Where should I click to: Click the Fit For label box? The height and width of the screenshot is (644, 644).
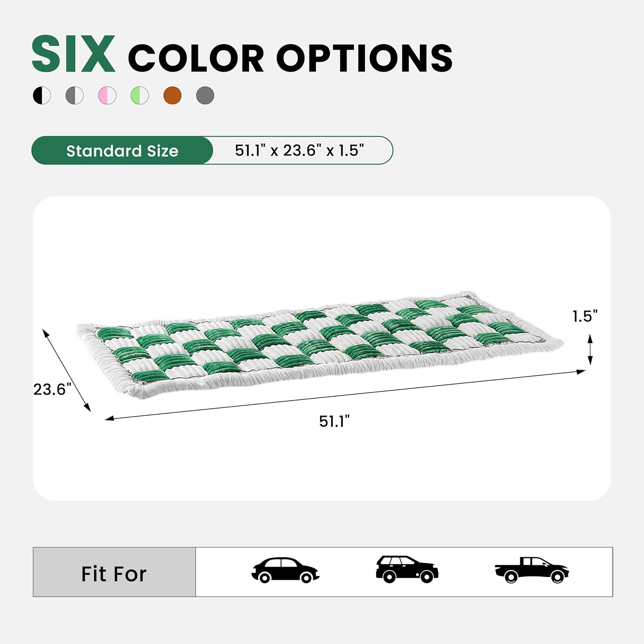pyautogui.click(x=114, y=573)
